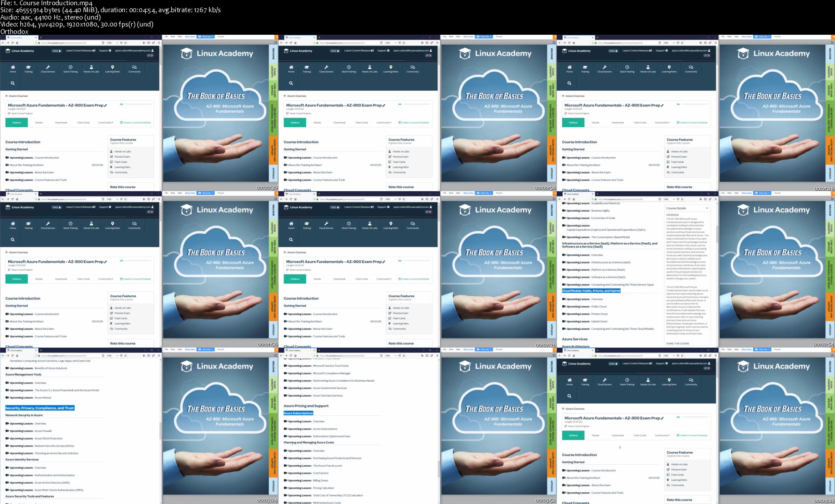Image resolution: width=835 pixels, height=504 pixels.
Task: Click Learning Paths pin icon in 00:04:22 frame
Action: pyautogui.click(x=669, y=380)
